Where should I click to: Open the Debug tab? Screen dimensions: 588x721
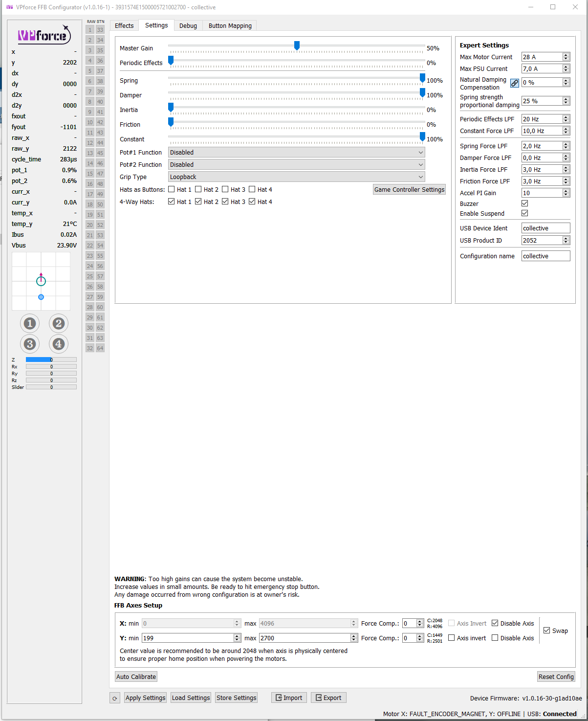tap(188, 26)
